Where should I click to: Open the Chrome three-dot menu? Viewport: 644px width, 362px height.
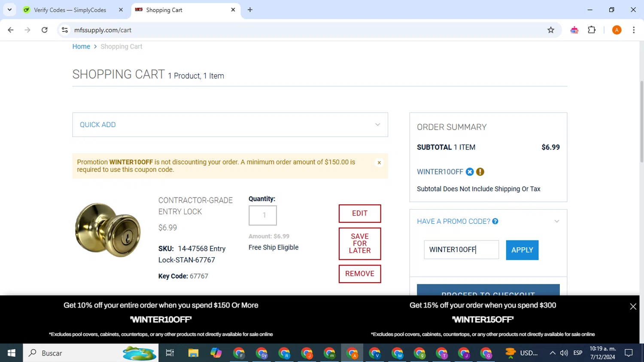[634, 30]
